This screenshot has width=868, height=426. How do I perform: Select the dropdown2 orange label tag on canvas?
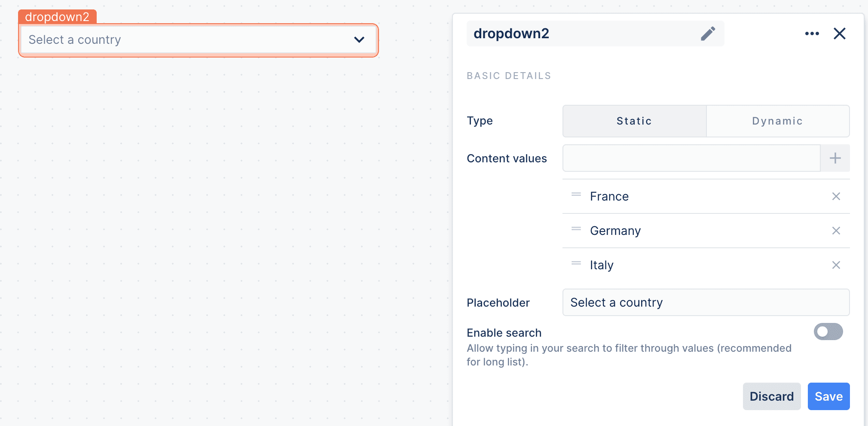tap(57, 17)
